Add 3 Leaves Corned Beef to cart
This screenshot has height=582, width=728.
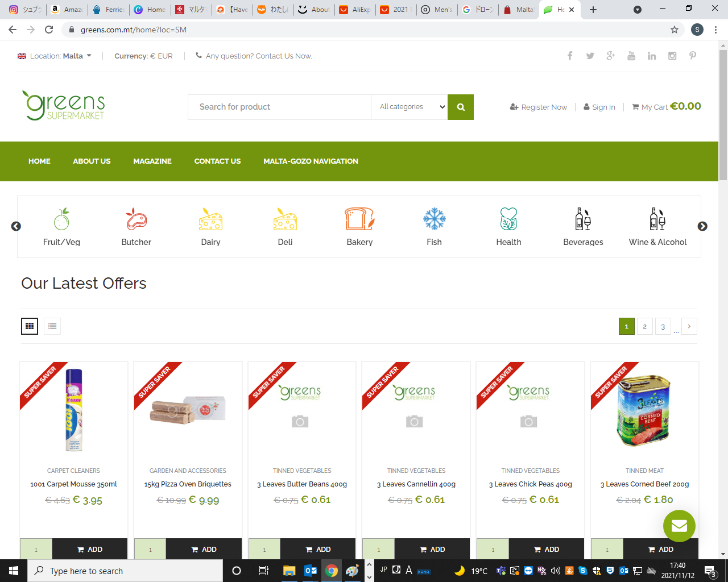(x=660, y=549)
